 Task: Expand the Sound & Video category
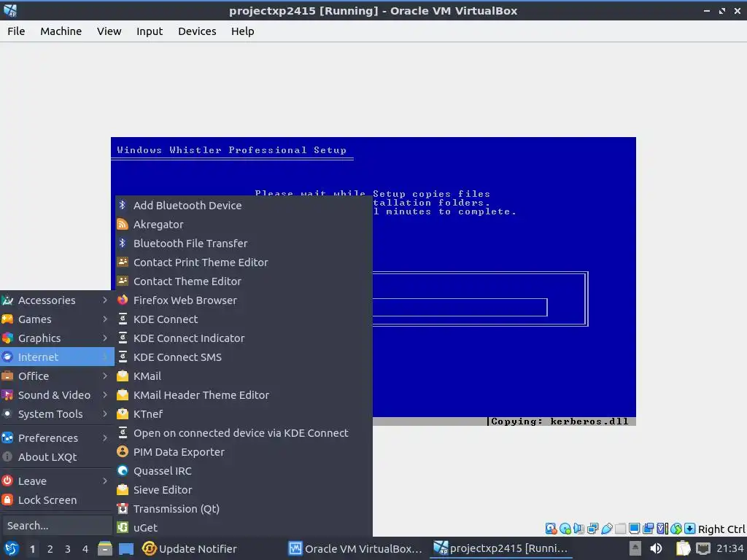coord(57,394)
